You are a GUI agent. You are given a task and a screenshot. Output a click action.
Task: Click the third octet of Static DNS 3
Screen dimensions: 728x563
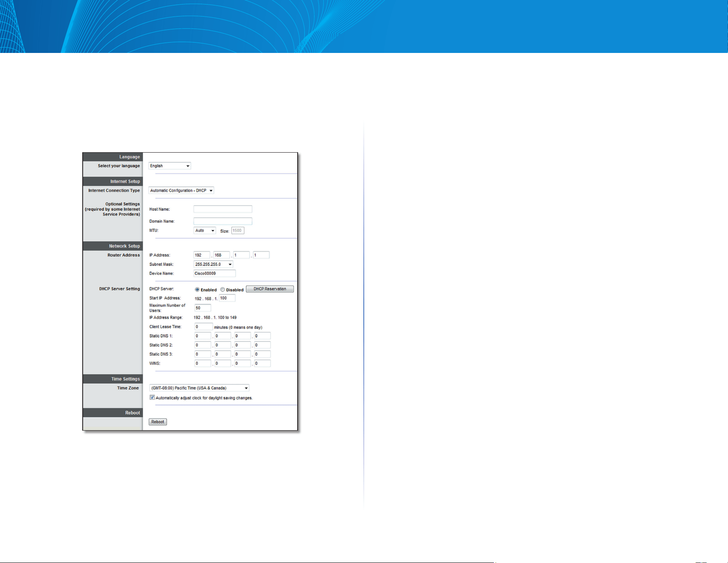243,354
